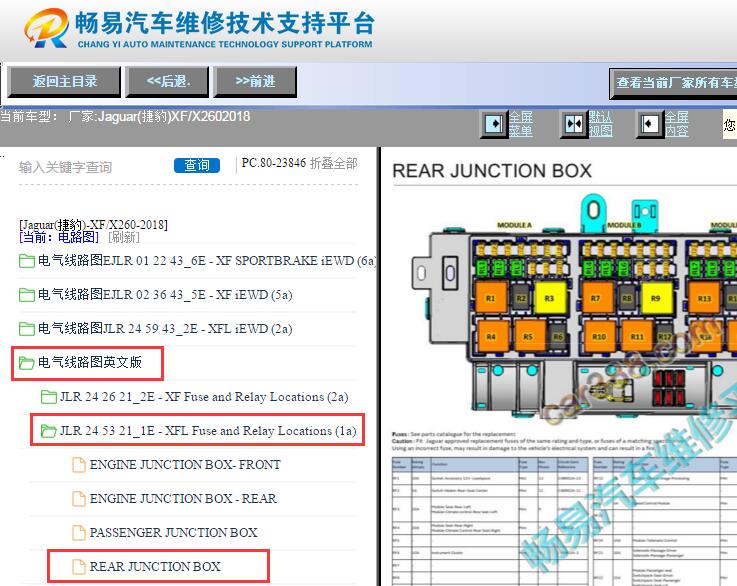This screenshot has width=737, height=586.
Task: Focus the 输入关键字查询 search field
Action: pos(92,167)
